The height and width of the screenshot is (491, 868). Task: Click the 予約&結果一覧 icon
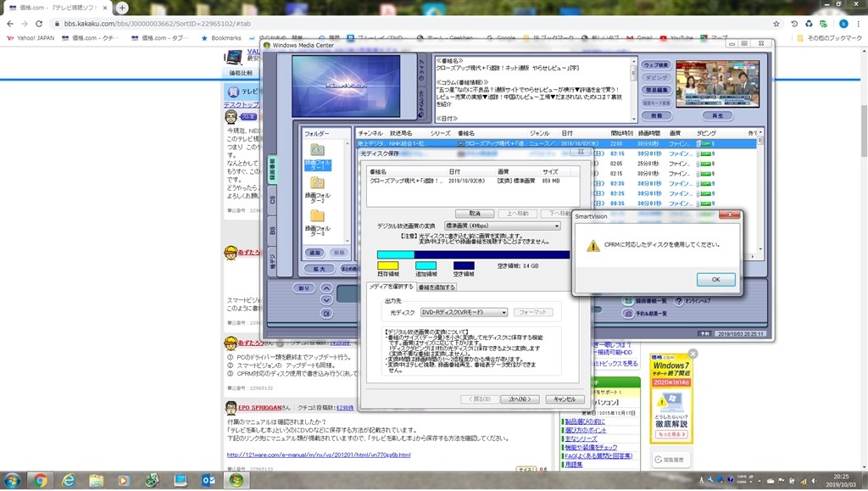point(627,313)
